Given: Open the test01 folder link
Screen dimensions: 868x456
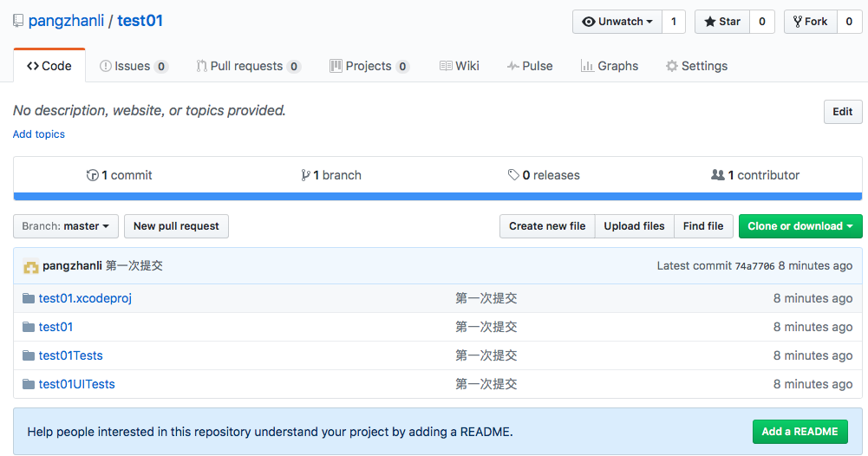Looking at the screenshot, I should click(55, 327).
